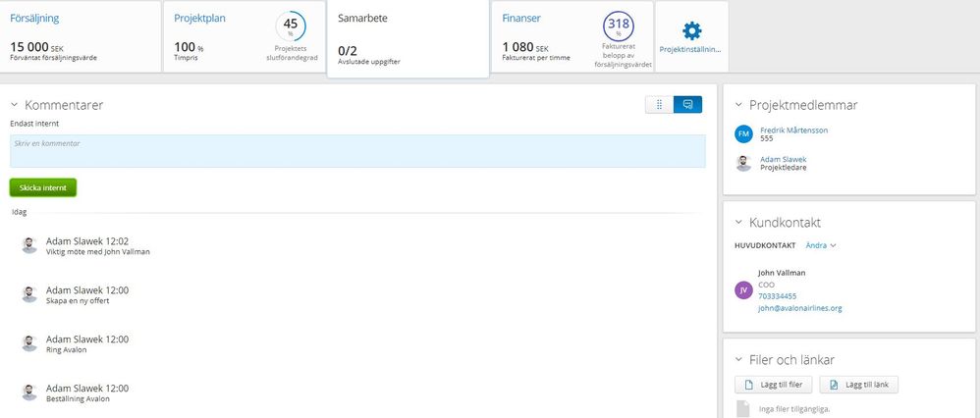Open Fredrik Mårtensson member link

[x=793, y=130]
